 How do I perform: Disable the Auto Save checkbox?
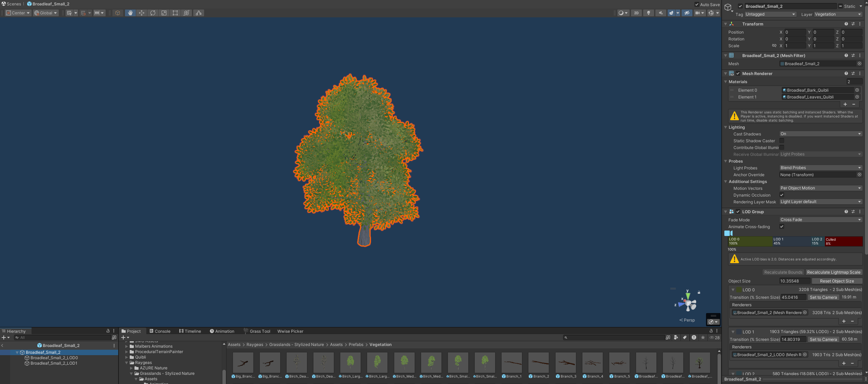(697, 4)
